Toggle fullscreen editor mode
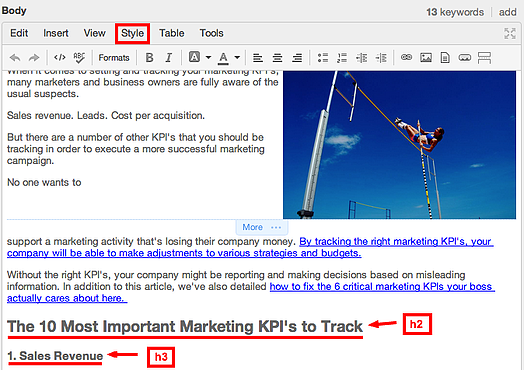524x370 pixels. [510, 33]
